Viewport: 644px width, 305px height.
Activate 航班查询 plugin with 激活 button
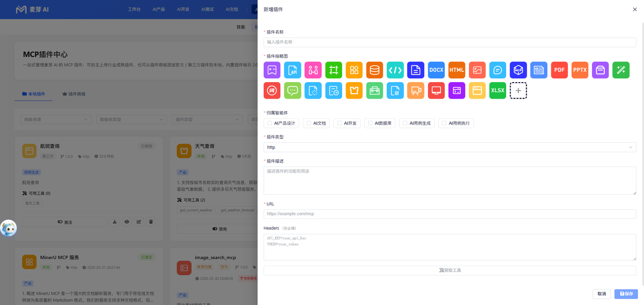tap(64, 221)
